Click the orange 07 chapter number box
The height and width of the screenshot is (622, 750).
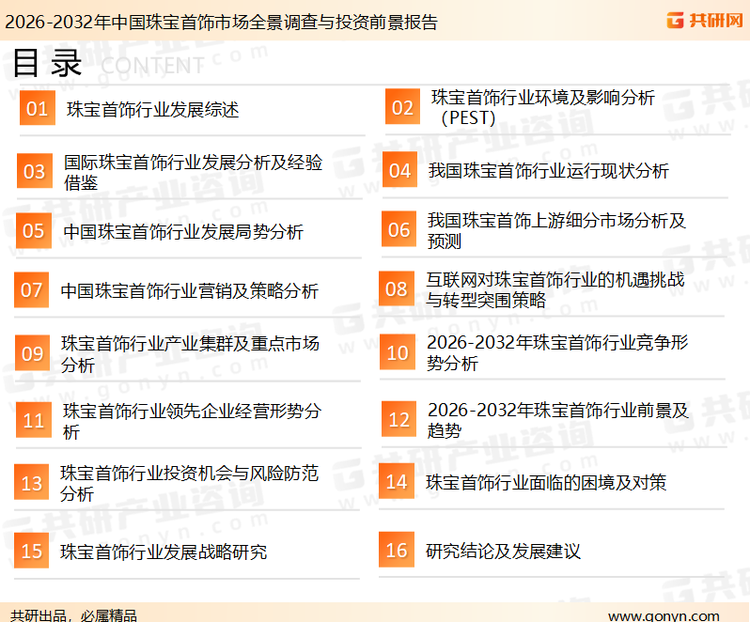coord(32,290)
